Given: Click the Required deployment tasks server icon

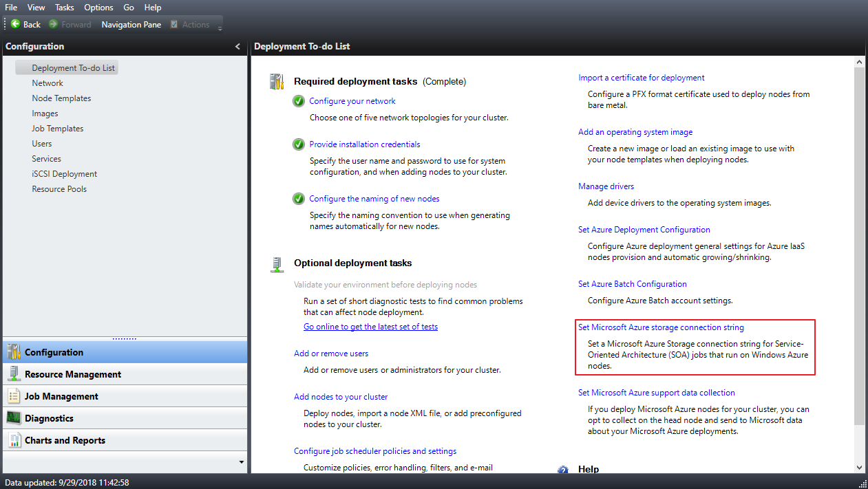Looking at the screenshot, I should tap(276, 80).
